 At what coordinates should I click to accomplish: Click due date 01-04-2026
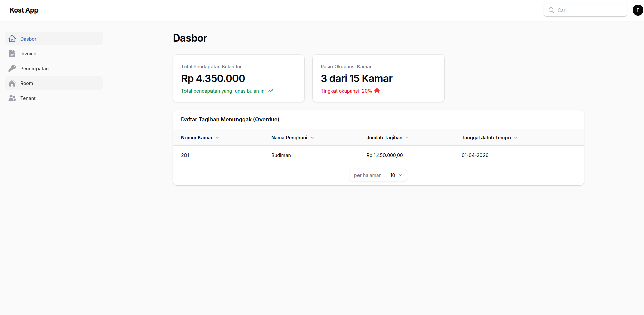click(x=475, y=155)
